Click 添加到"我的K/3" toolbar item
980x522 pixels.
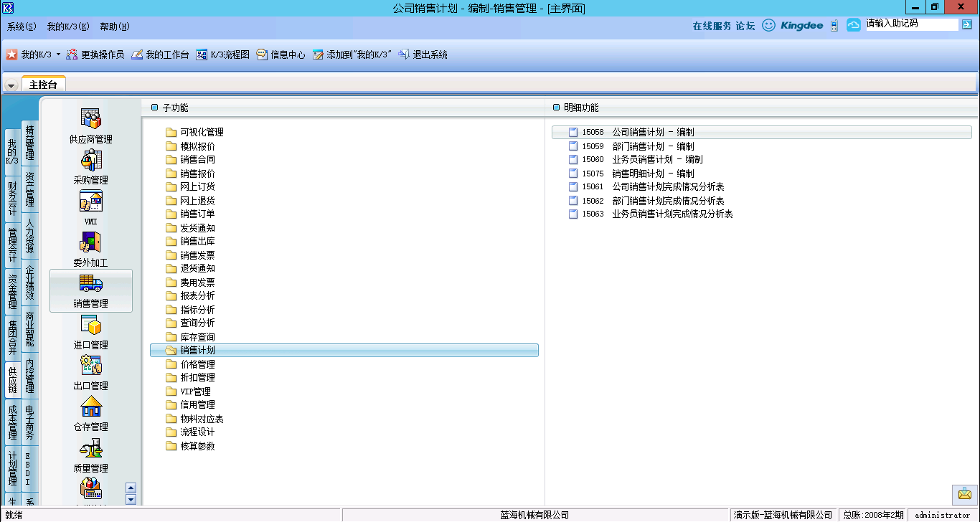click(352, 54)
